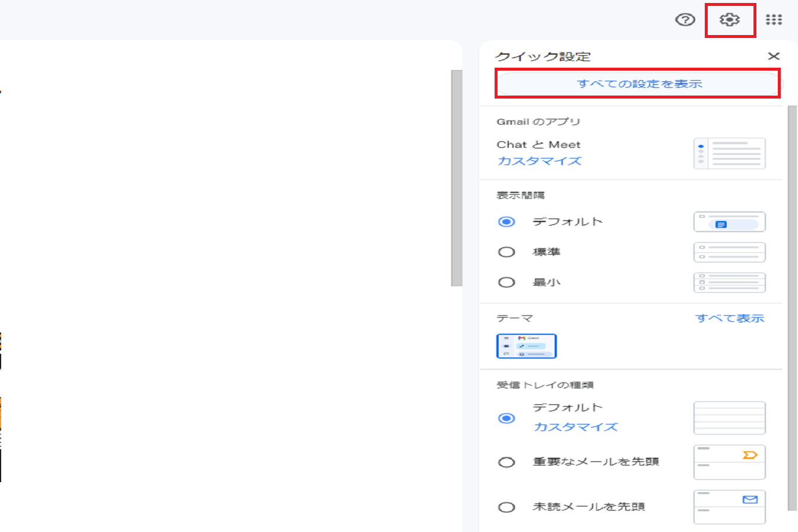Open the Help question mark icon

(685, 20)
